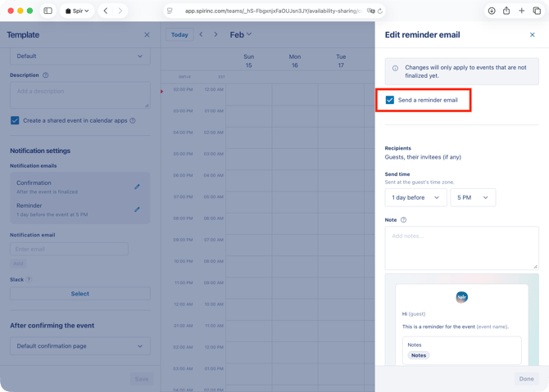
Task: Go to next week arrow
Action: [216, 34]
